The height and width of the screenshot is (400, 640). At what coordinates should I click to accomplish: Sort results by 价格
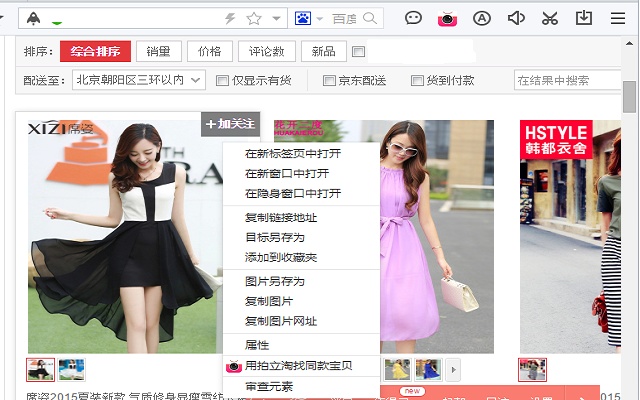click(x=210, y=51)
